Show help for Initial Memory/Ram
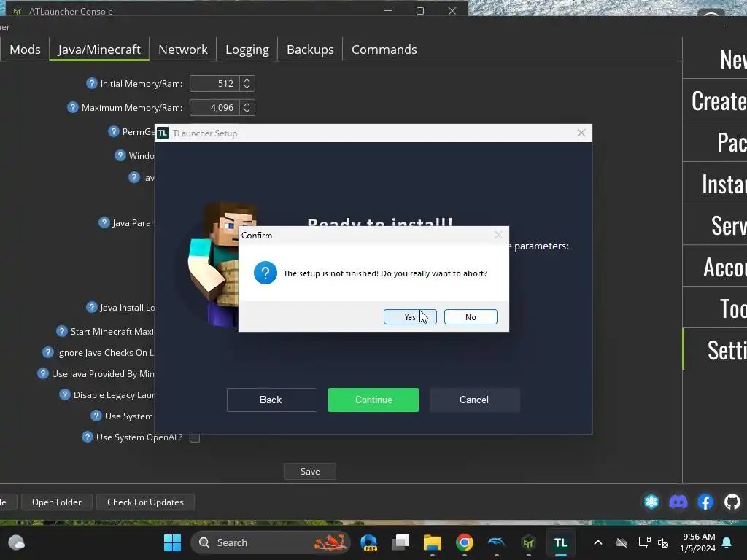The height and width of the screenshot is (560, 747). tap(91, 83)
